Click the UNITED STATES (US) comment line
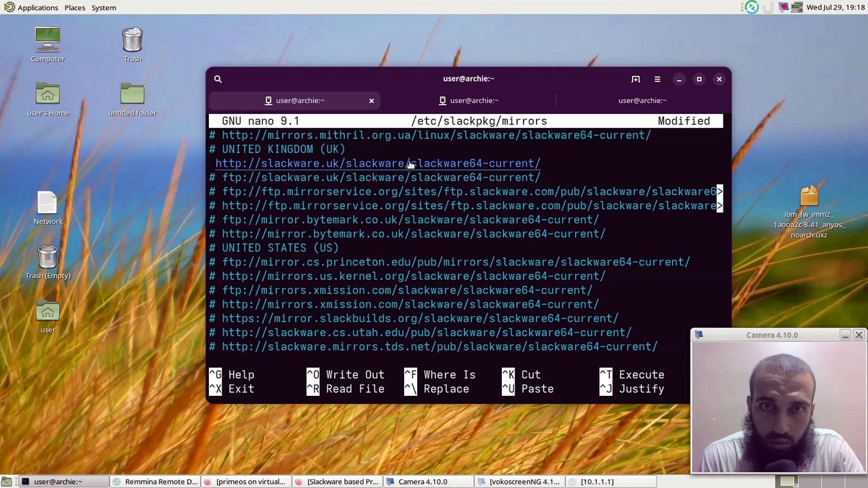This screenshot has width=868, height=488. 274,248
